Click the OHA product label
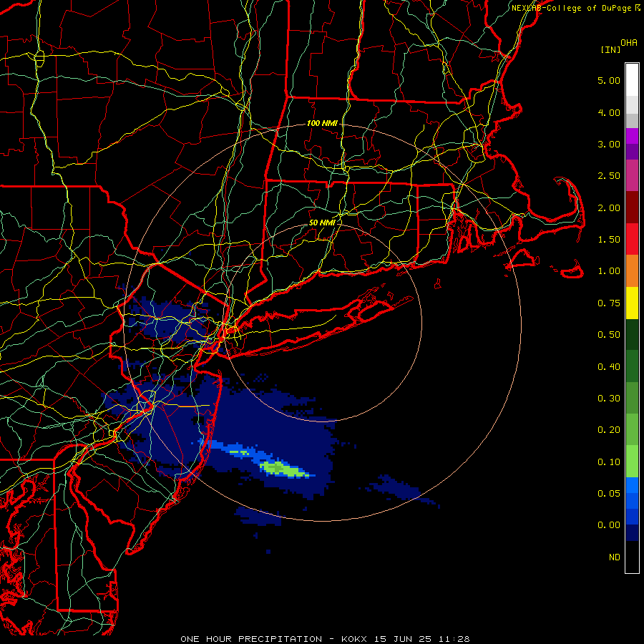The height and width of the screenshot is (644, 644). (629, 43)
